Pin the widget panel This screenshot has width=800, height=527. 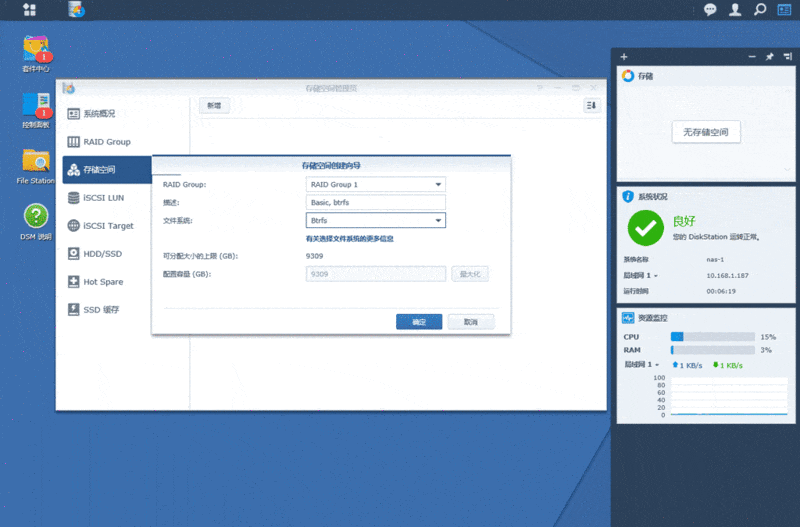(x=769, y=57)
